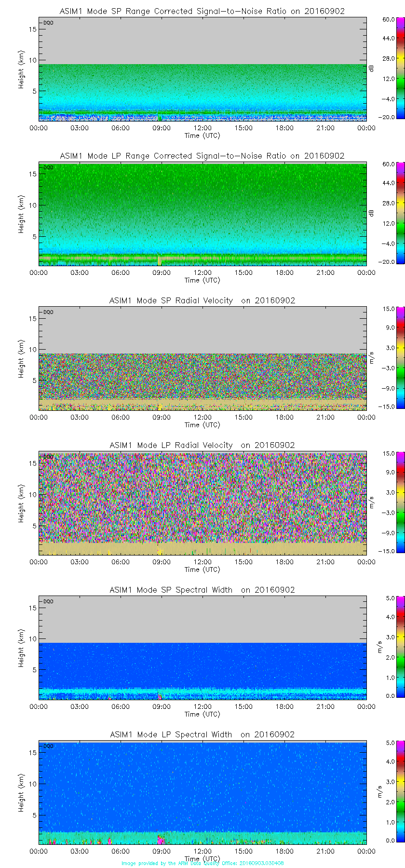405x868 pixels.
Task: Click the Mode LP Spectral Width title
Action: point(202,734)
